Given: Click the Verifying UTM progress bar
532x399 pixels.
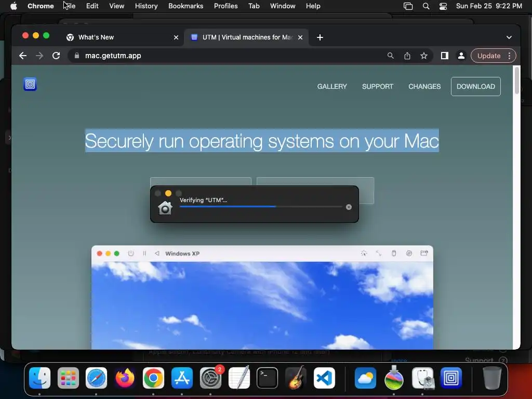Looking at the screenshot, I should (261, 207).
